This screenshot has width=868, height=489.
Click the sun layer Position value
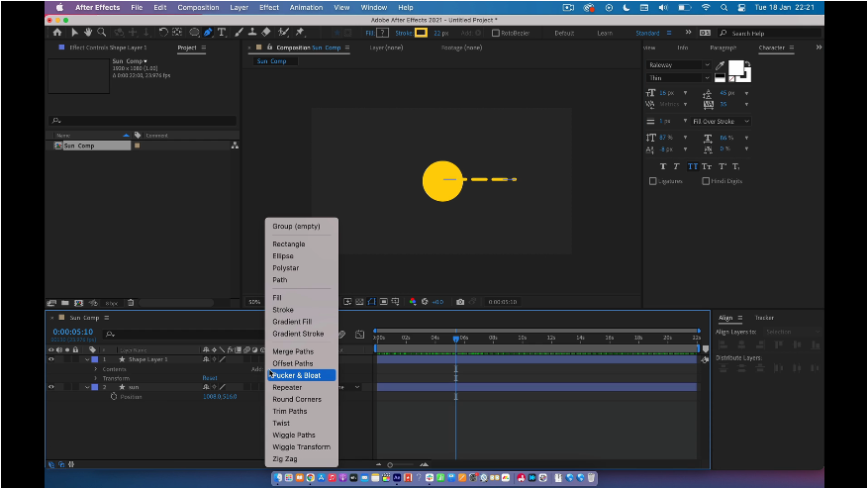tap(220, 397)
